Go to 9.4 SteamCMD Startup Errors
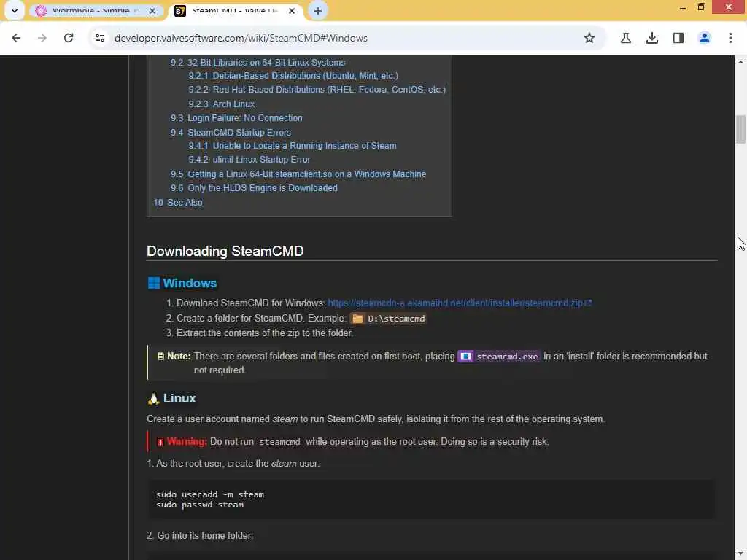This screenshot has width=747, height=560. point(231,133)
